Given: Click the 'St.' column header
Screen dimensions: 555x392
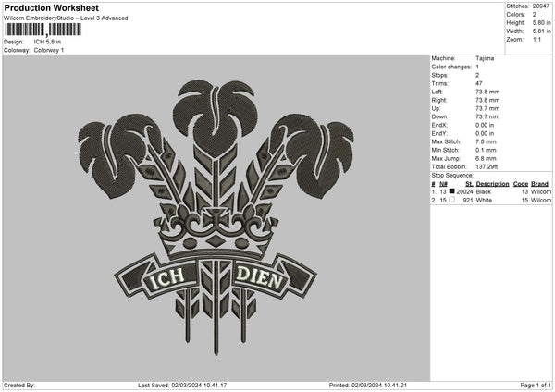Looking at the screenshot, I should (x=469, y=184).
